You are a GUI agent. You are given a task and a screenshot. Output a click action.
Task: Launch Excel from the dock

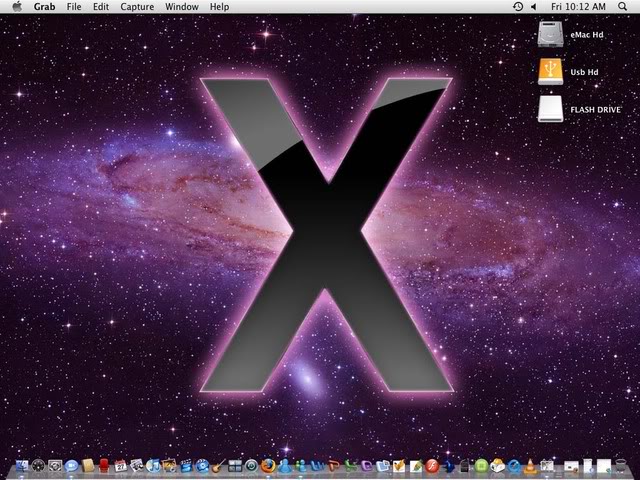click(351, 466)
